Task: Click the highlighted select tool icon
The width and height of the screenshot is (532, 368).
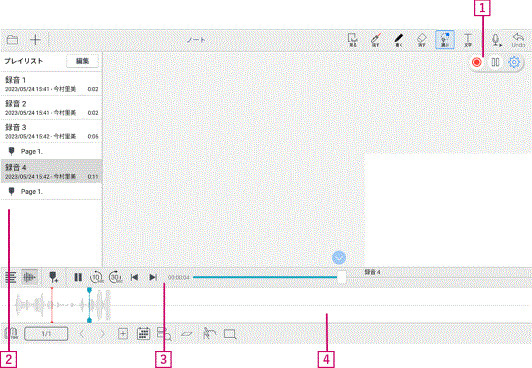Action: pyautogui.click(x=445, y=40)
